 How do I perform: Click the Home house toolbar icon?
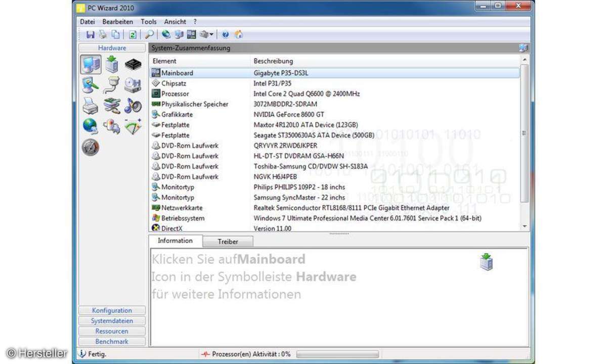click(x=239, y=34)
